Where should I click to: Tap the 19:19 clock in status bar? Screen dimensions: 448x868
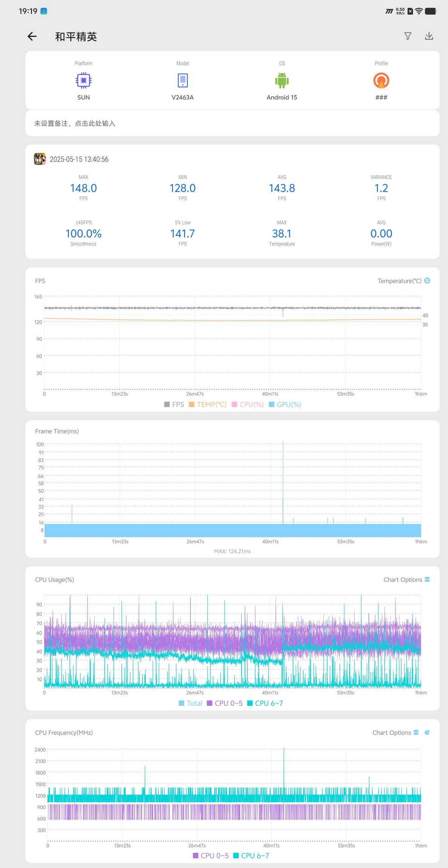pos(28,11)
